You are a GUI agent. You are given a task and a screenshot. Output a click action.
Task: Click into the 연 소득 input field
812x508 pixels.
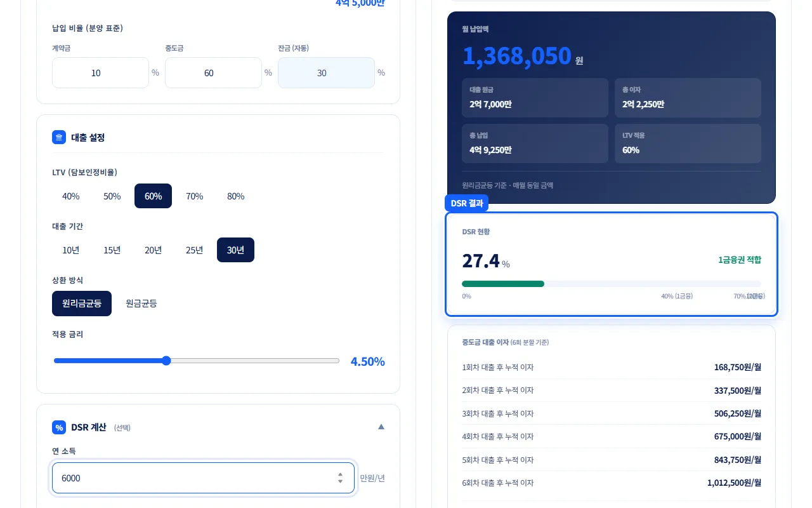203,478
